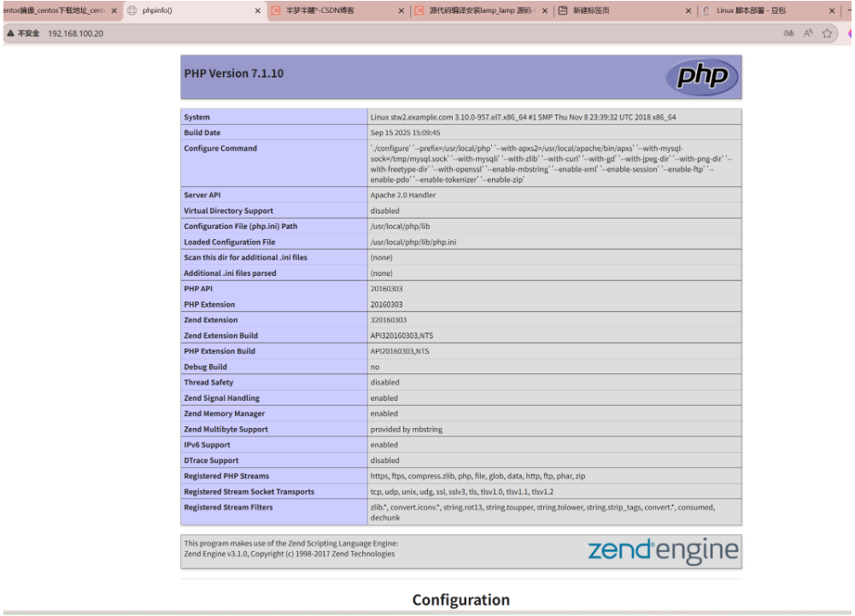
Task: Close the centos镜像 tab
Action: click(x=114, y=11)
